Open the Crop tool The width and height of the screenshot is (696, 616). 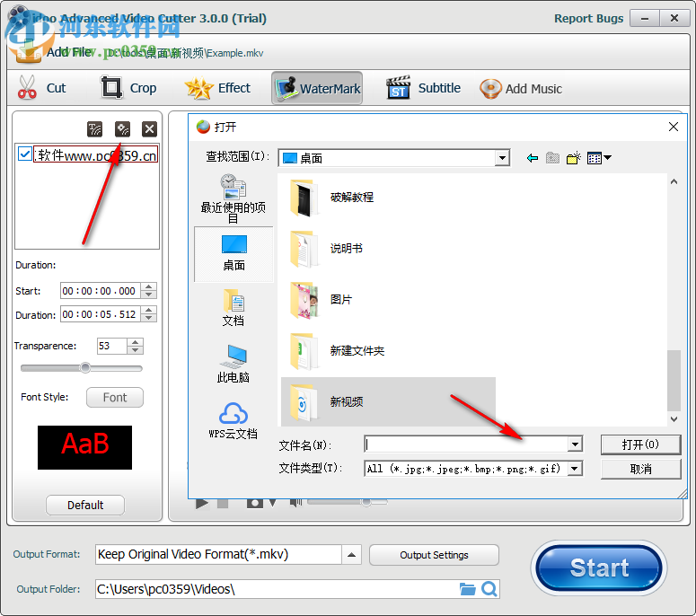coord(128,88)
